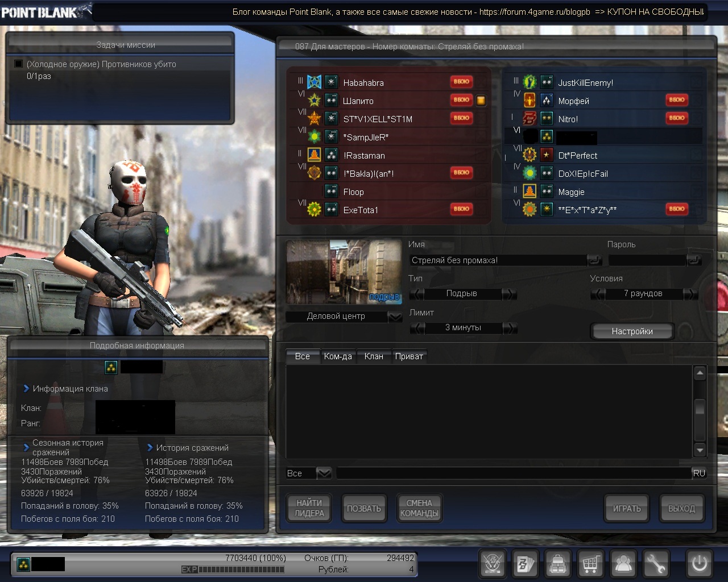Click next arrow for Тип Подрыв

pos(510,294)
